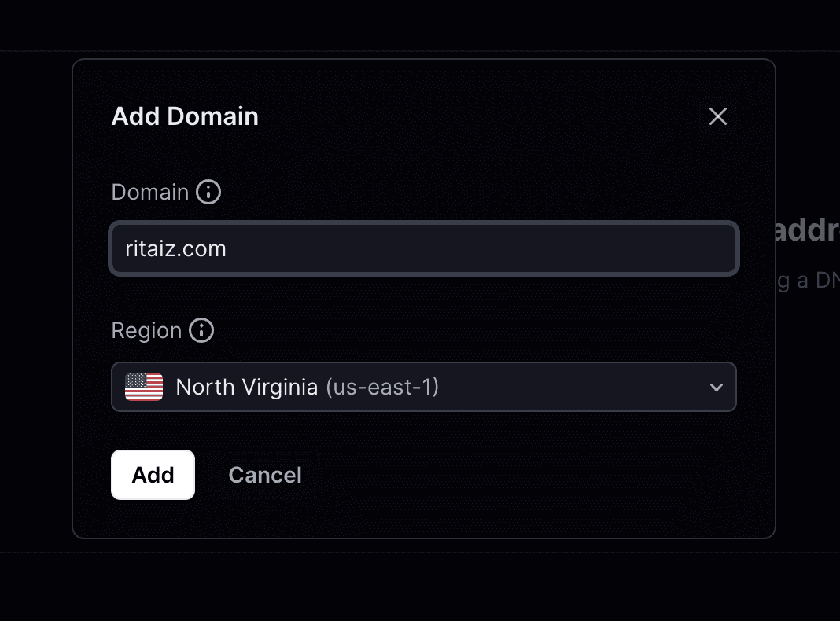The image size is (840, 621).
Task: Click on the ritaiz.com text
Action: tap(175, 249)
